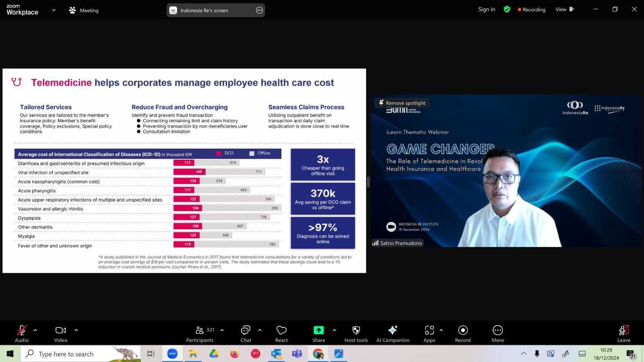The height and width of the screenshot is (362, 644).
Task: Open Chrome in the taskbar
Action: click(318, 354)
